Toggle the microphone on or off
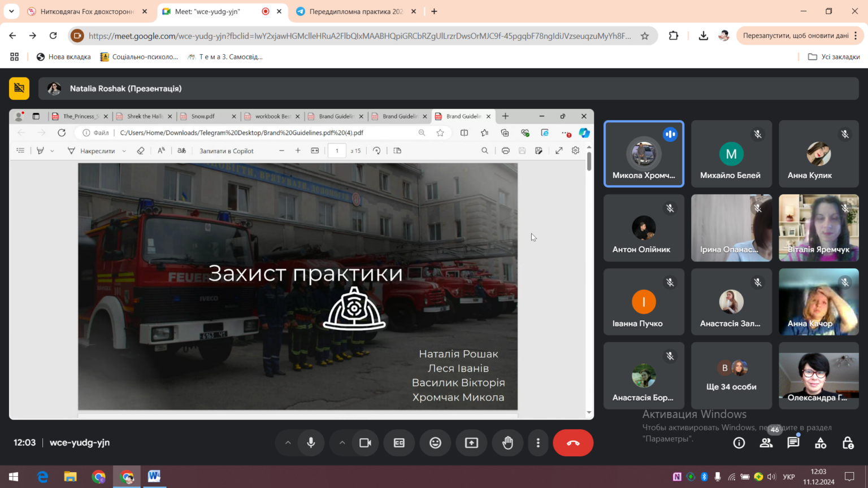The height and width of the screenshot is (488, 868). [311, 443]
